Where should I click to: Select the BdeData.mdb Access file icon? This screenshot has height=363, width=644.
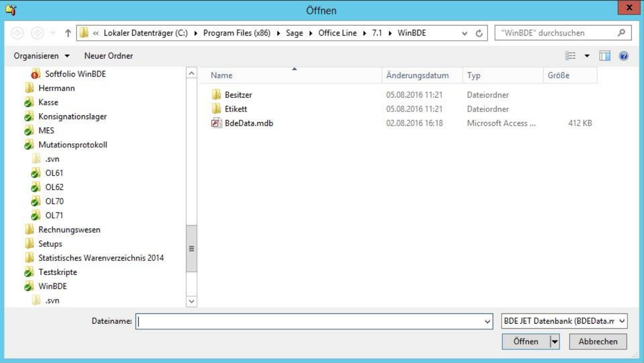[x=217, y=123]
